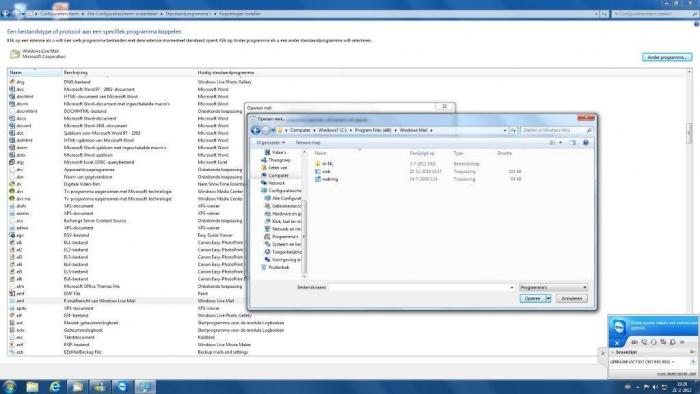The image size is (700, 394).
Task: Open the teamviewer.com link
Action: coord(676,374)
